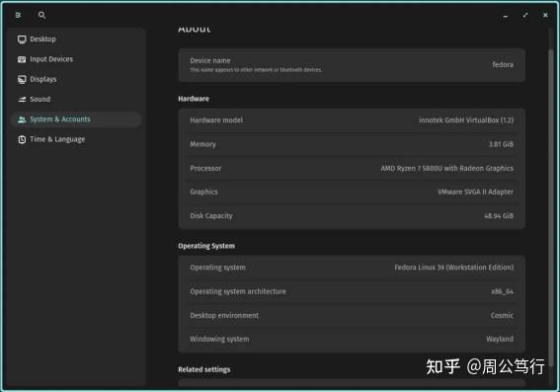The image size is (560, 392).
Task: Minimize the settings window
Action: tap(506, 16)
